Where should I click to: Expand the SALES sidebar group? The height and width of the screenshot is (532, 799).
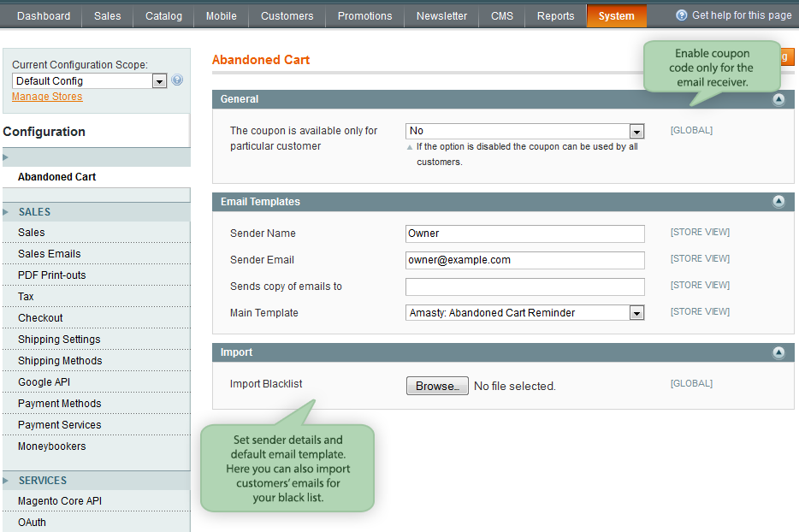point(97,212)
